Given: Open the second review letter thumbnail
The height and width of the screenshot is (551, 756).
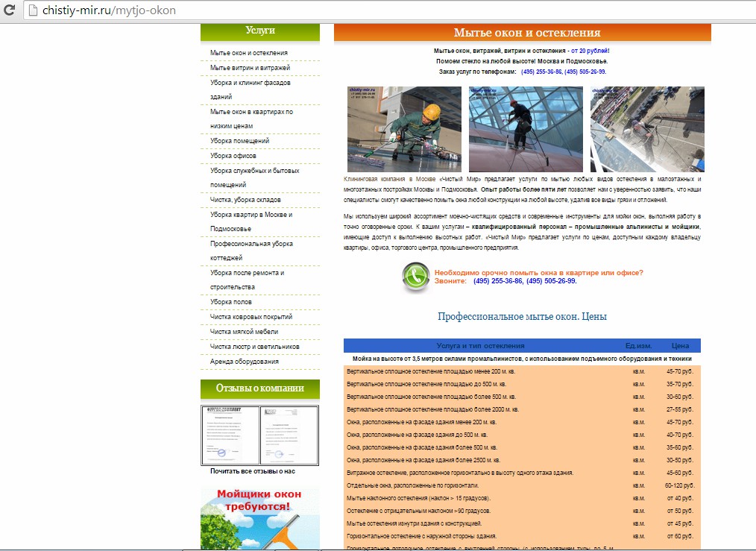Looking at the screenshot, I should tap(289, 435).
